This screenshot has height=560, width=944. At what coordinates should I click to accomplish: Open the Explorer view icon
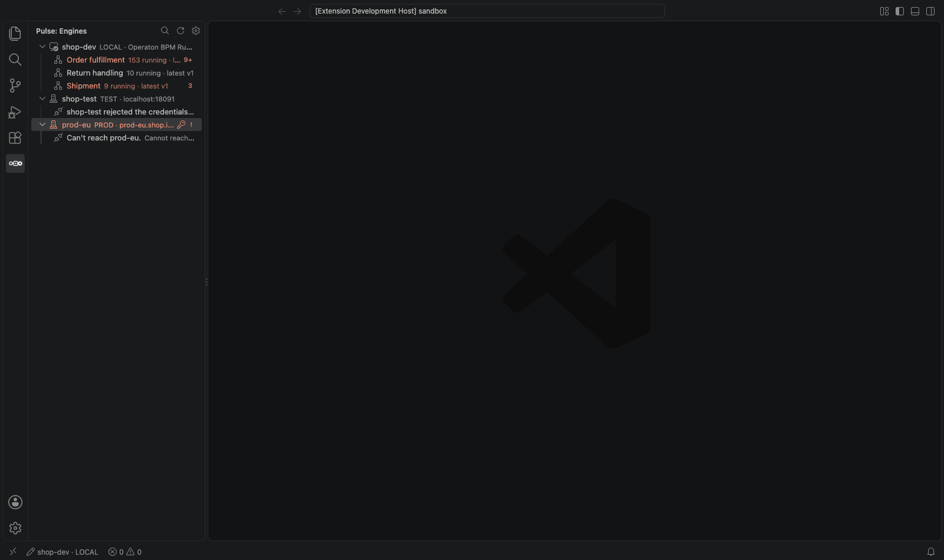coord(15,34)
